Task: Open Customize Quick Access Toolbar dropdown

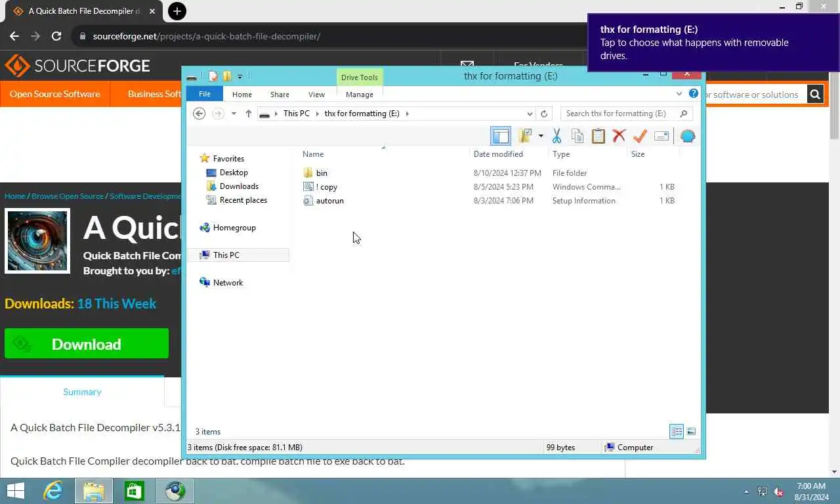Action: pos(240,77)
